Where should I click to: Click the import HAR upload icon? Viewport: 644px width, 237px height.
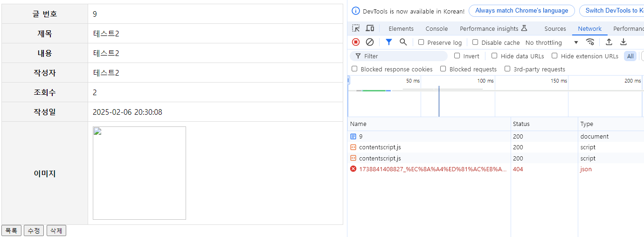[x=609, y=42]
